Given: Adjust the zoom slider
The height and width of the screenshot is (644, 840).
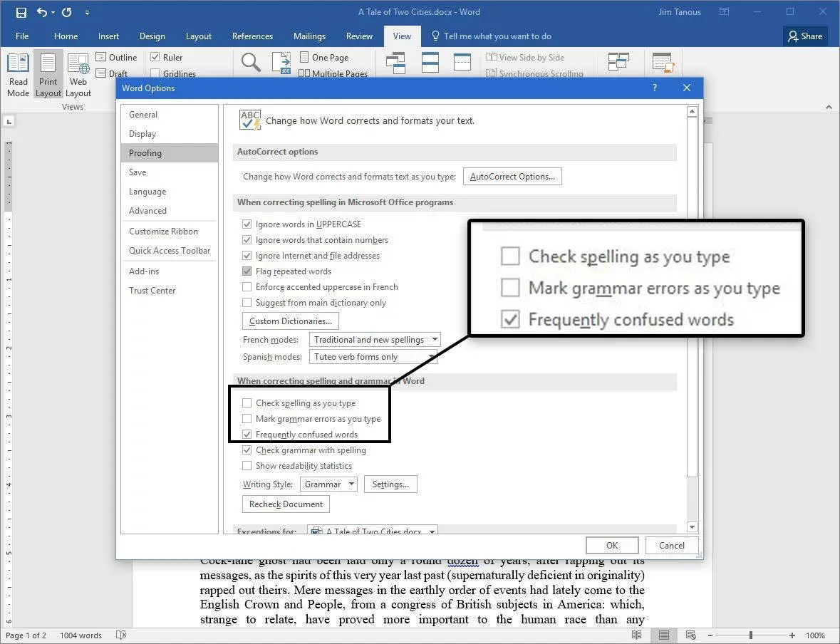Looking at the screenshot, I should (752, 635).
